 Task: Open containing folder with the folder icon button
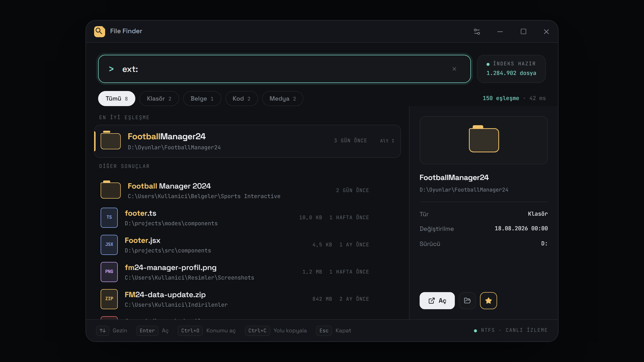pyautogui.click(x=467, y=301)
